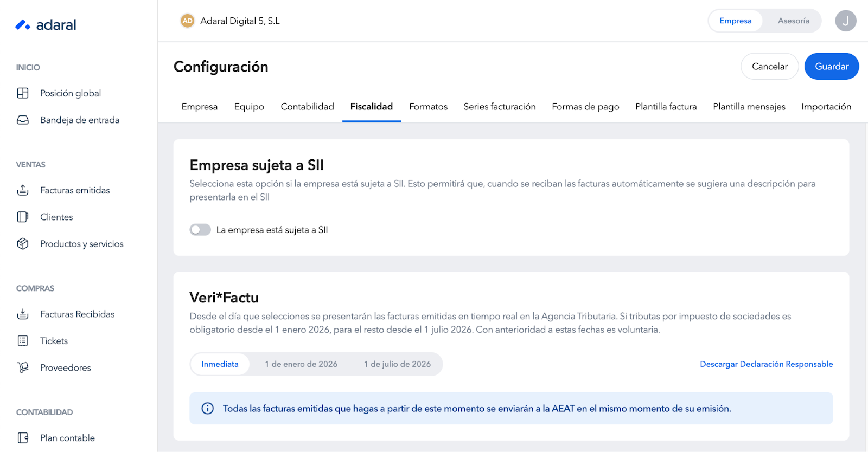Image resolution: width=868 pixels, height=452 pixels.
Task: Open the Plantilla mensajes tab
Action: [x=749, y=107]
